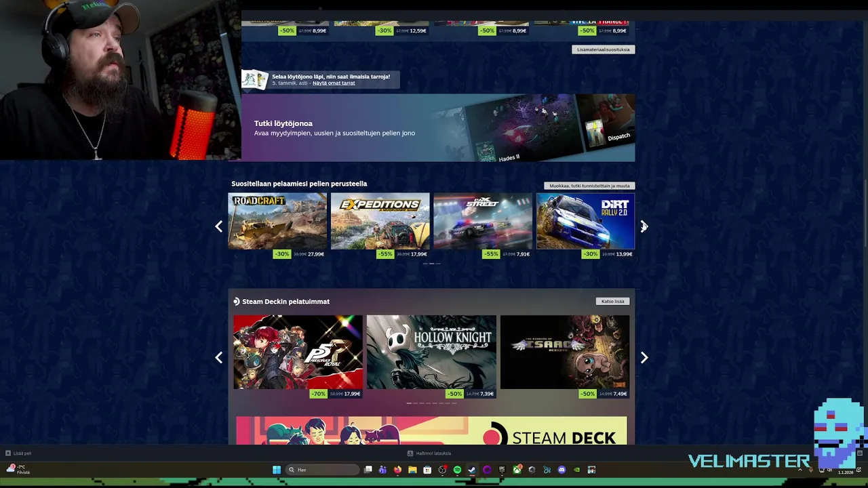Open the Xbox app from the taskbar
Screen dimensions: 868x488
pyautogui.click(x=517, y=470)
